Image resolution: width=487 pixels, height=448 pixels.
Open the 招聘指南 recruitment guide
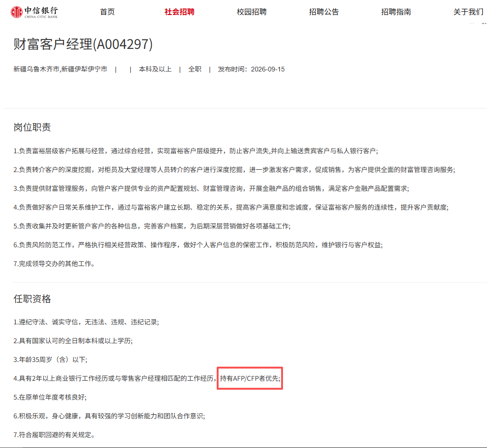396,12
